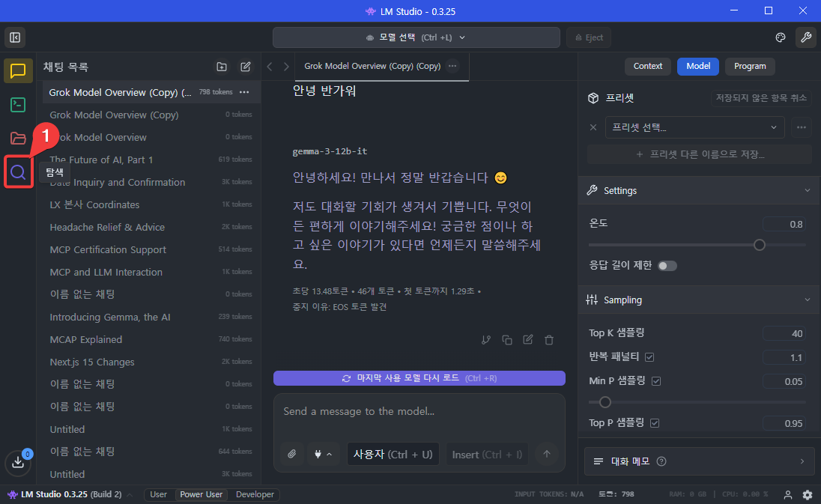Image resolution: width=821 pixels, height=504 pixels.
Task: Attach a file with paperclip icon
Action: click(x=292, y=453)
